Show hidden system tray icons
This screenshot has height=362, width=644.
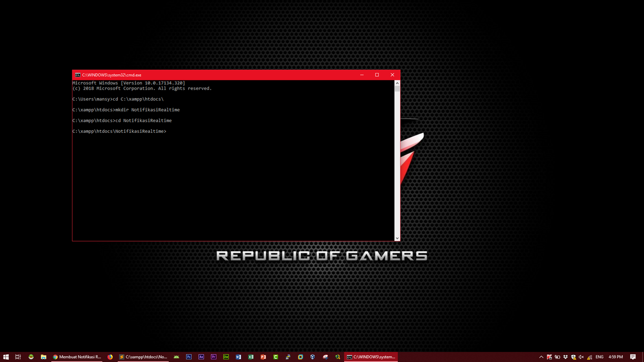coord(541,357)
